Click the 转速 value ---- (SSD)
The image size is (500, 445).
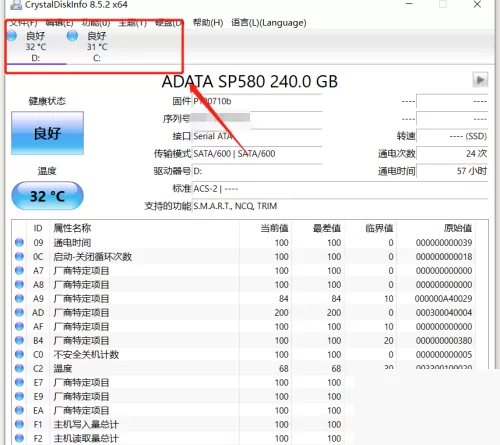[452, 136]
